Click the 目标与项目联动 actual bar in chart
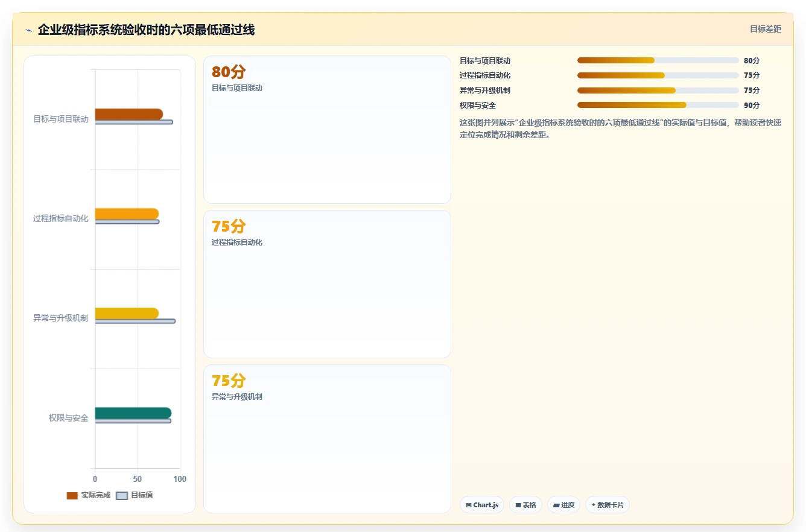Screen dimensions: 806x532 pyautogui.click(x=129, y=114)
